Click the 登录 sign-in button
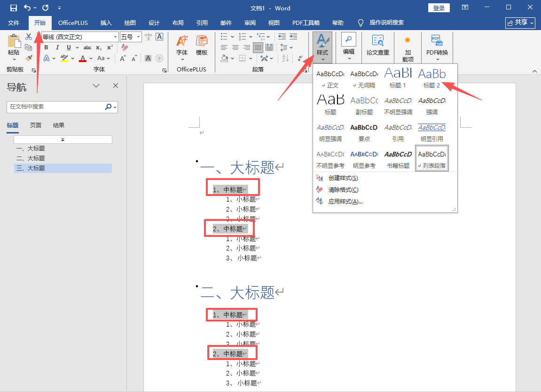The width and height of the screenshot is (541, 392). 439,8
